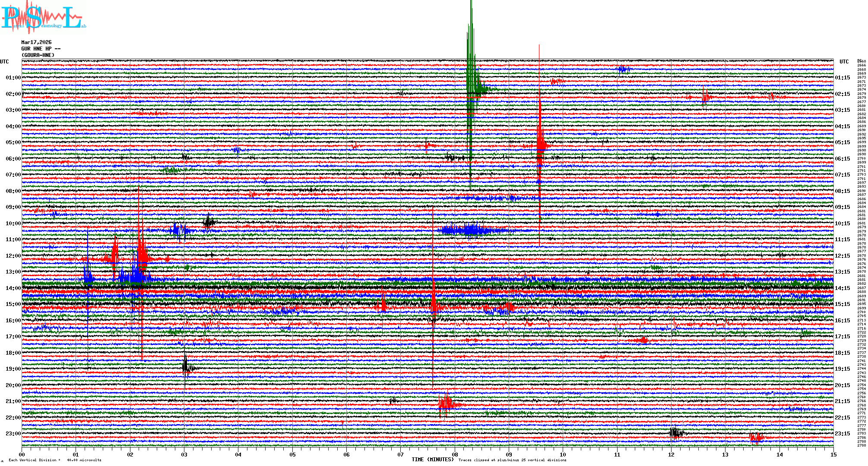
Task: Click the PSL Seismology Lab logo
Action: 43,17
